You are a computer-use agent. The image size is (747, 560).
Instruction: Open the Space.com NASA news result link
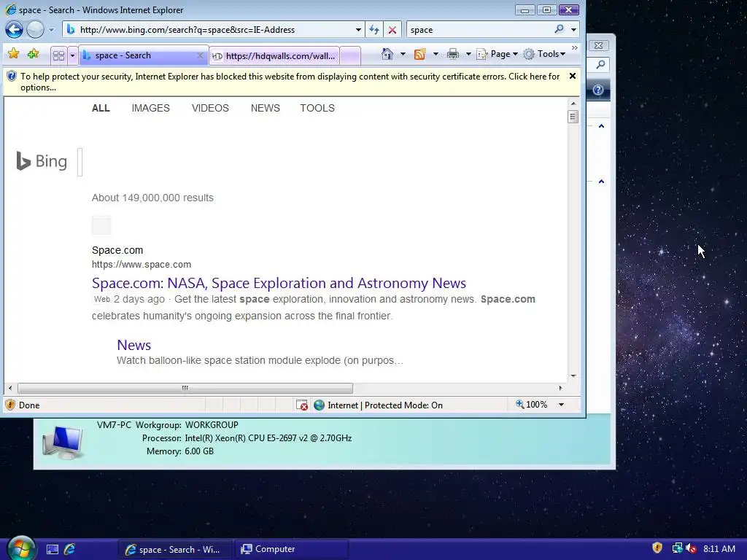coord(279,283)
